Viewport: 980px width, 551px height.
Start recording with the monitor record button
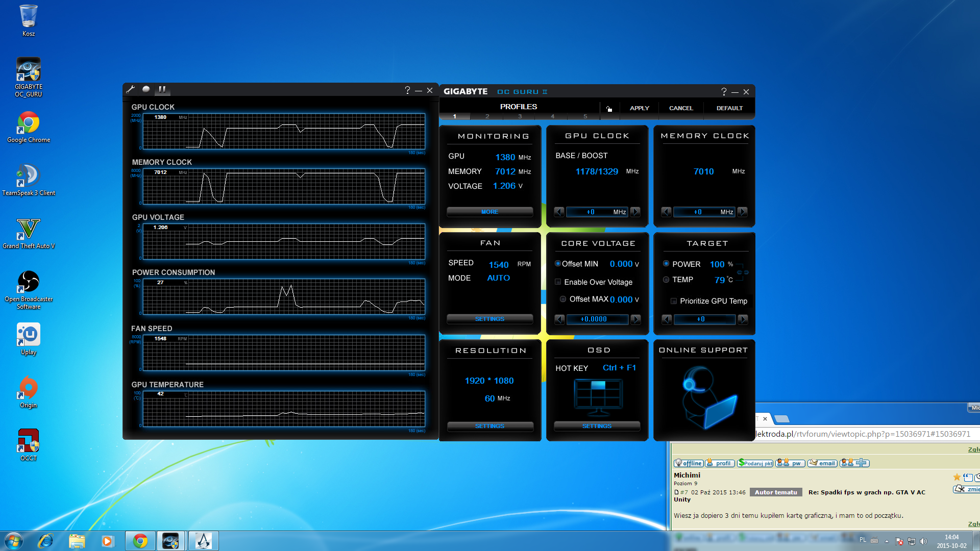click(x=146, y=89)
